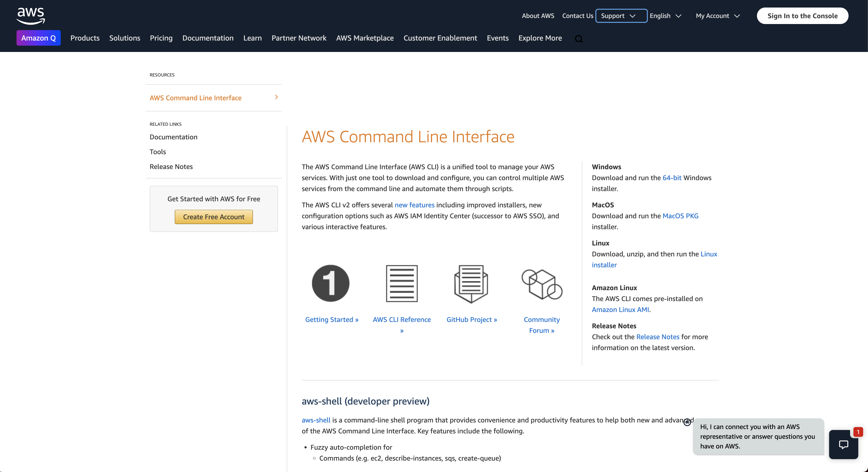The image size is (868, 472).
Task: Go to About AWS link
Action: pyautogui.click(x=538, y=16)
